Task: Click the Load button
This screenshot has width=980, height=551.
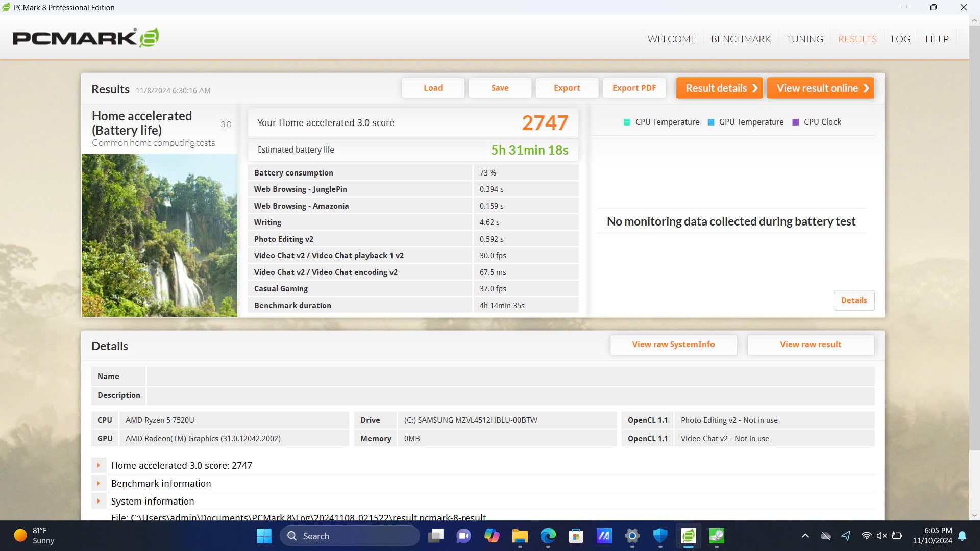Action: [433, 88]
